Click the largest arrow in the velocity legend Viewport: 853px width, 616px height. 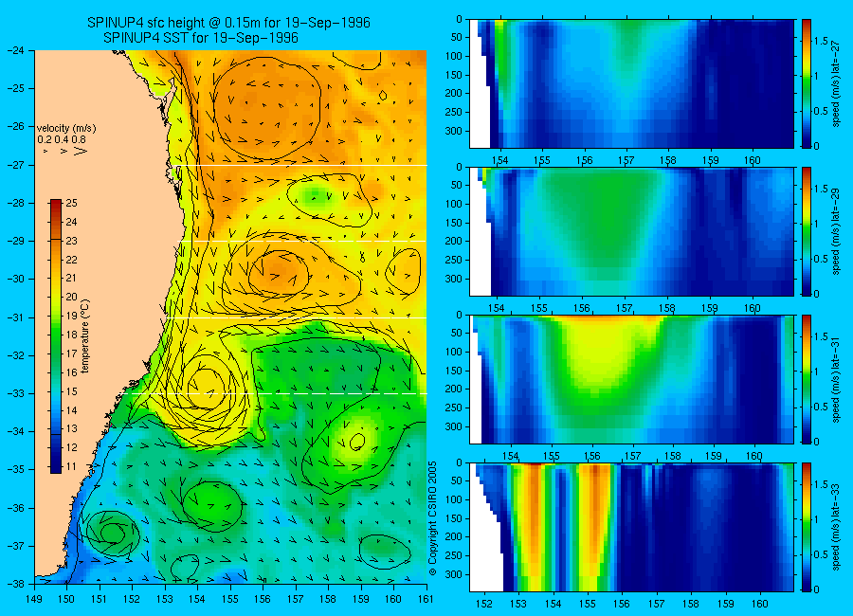tap(81, 152)
